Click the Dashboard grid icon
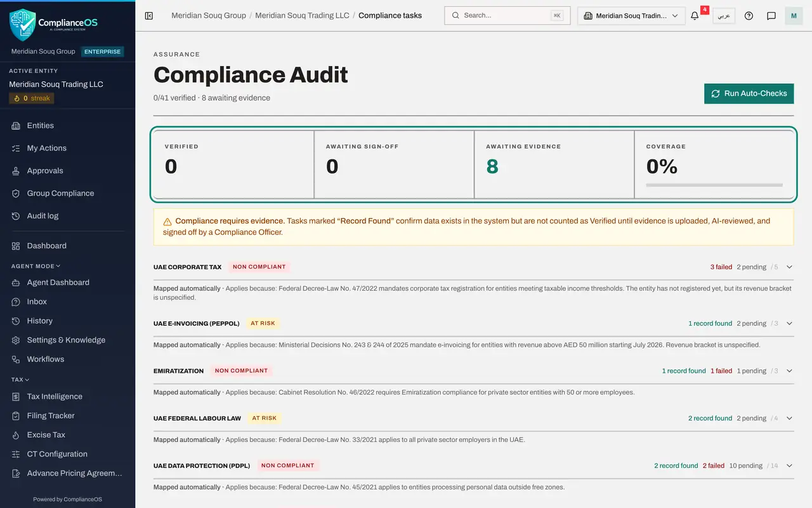 (16, 246)
